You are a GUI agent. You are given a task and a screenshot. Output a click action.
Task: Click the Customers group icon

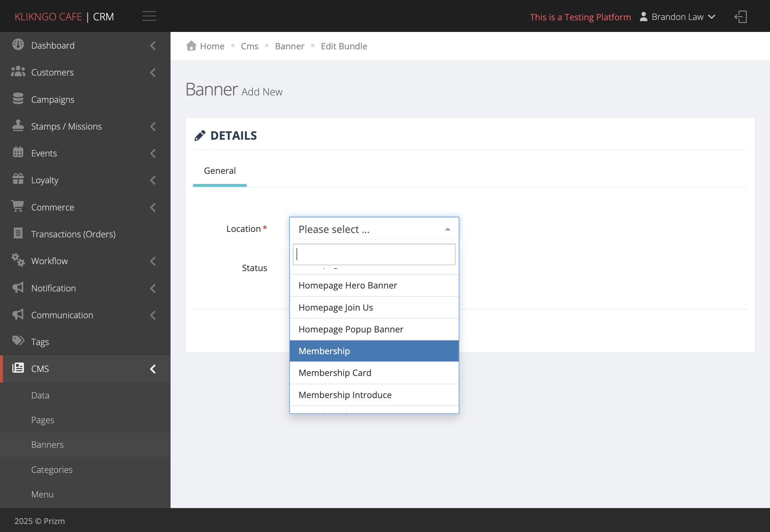coord(18,72)
